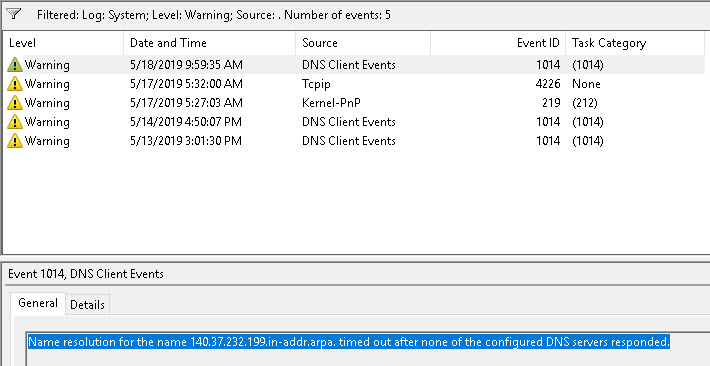Click event ID 219 cell
Screen dimensions: 710x366
coord(552,103)
